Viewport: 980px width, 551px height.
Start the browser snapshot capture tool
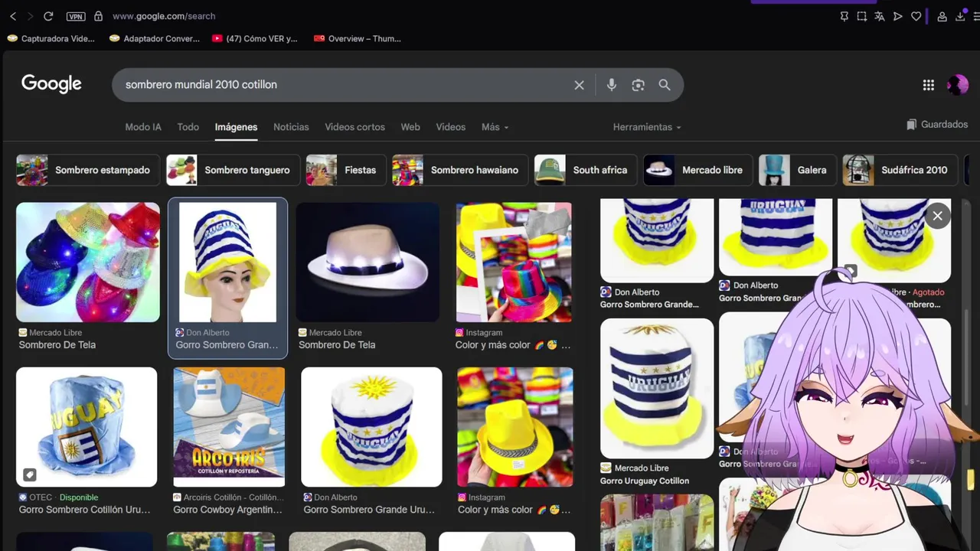[x=862, y=16]
